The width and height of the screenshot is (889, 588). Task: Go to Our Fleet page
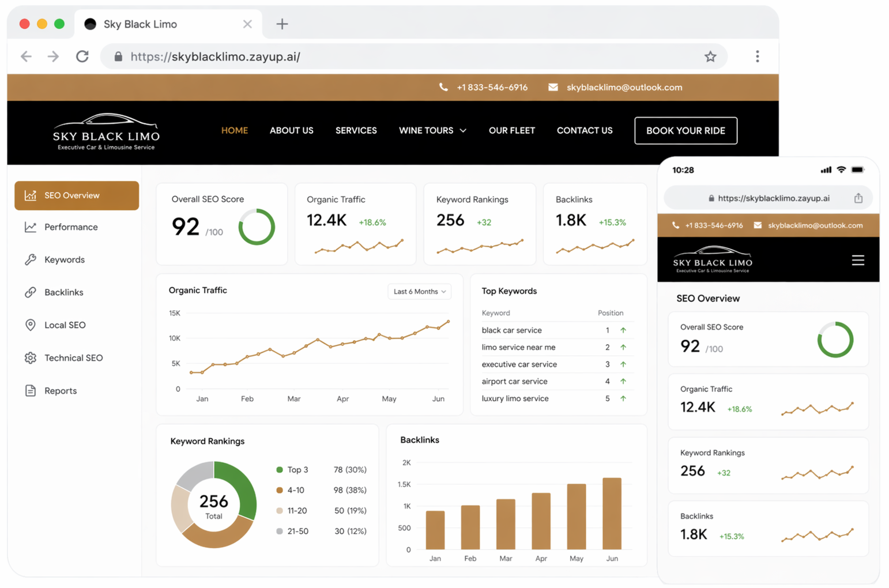pyautogui.click(x=511, y=131)
